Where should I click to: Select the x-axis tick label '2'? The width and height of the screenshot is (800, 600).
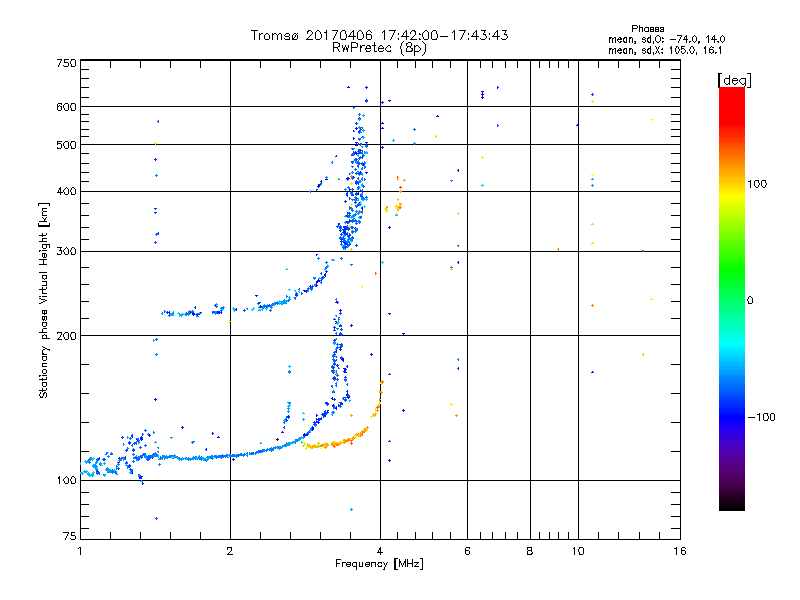click(x=230, y=551)
